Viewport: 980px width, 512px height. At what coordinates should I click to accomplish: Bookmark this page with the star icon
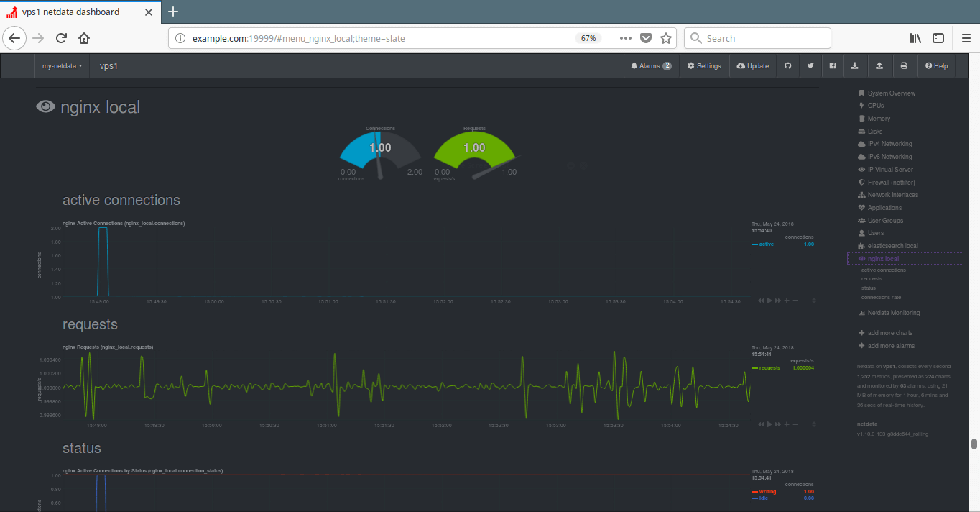666,38
